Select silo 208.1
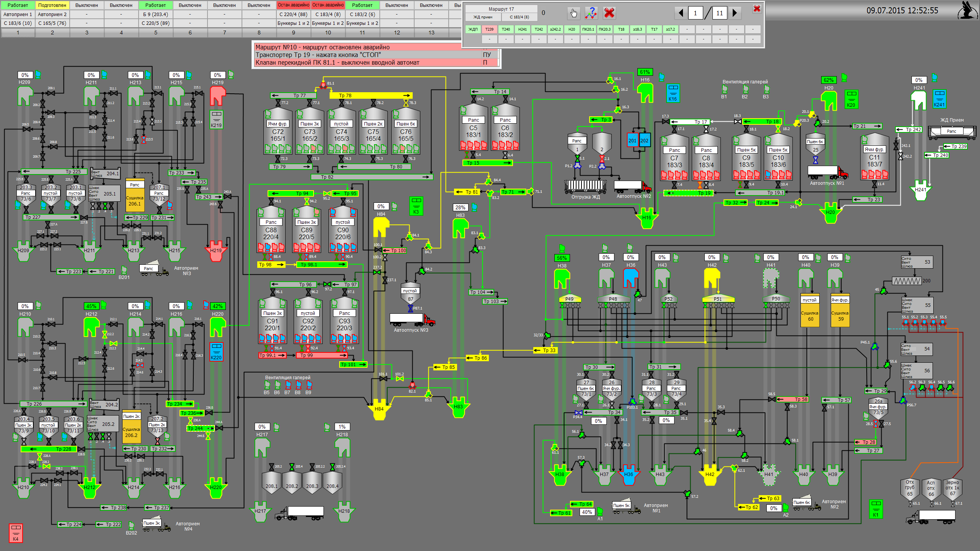 tap(272, 483)
